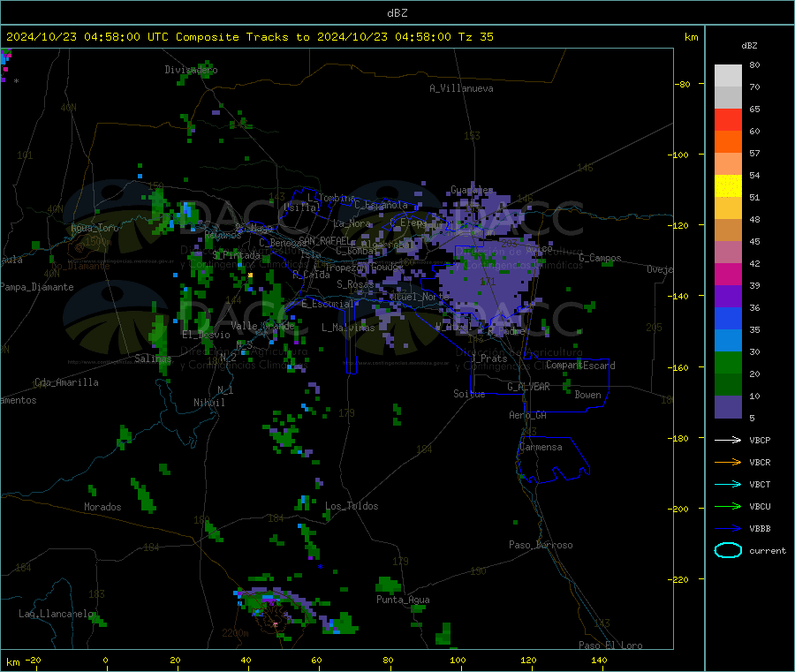Click the C_Española map label
The width and height of the screenshot is (795, 672).
[381, 205]
